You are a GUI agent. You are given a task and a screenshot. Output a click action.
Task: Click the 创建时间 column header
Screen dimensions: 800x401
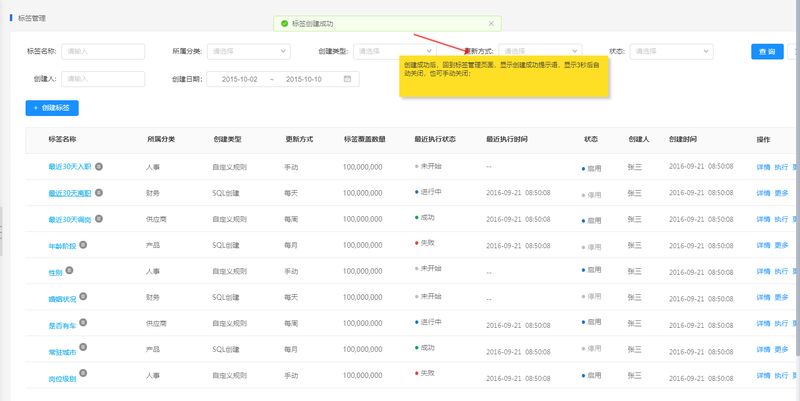[x=683, y=139]
